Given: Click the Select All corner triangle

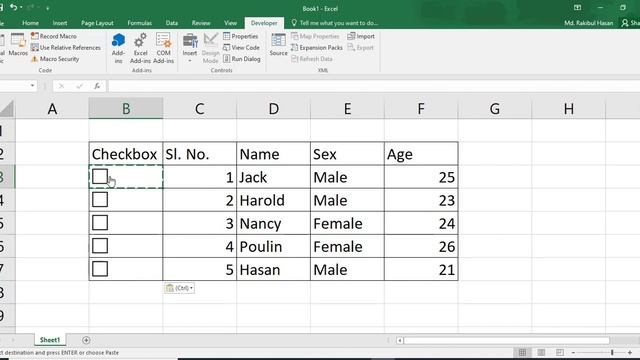Looking at the screenshot, I should 7,109.
